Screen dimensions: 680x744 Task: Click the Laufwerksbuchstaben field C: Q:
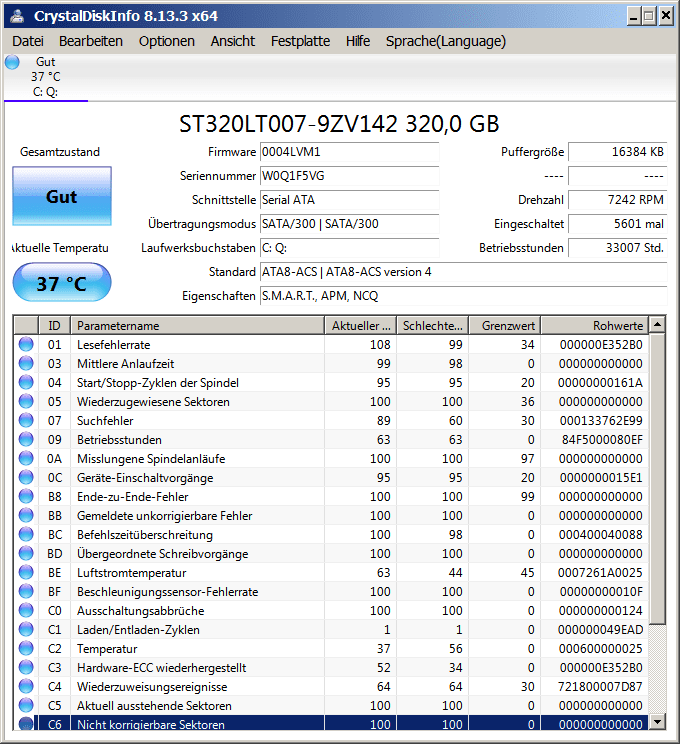coord(349,248)
